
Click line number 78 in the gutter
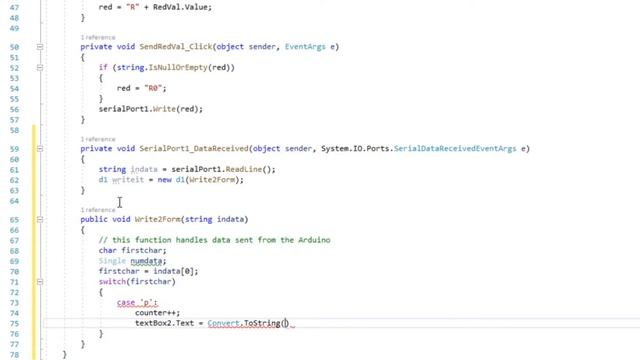14,355
